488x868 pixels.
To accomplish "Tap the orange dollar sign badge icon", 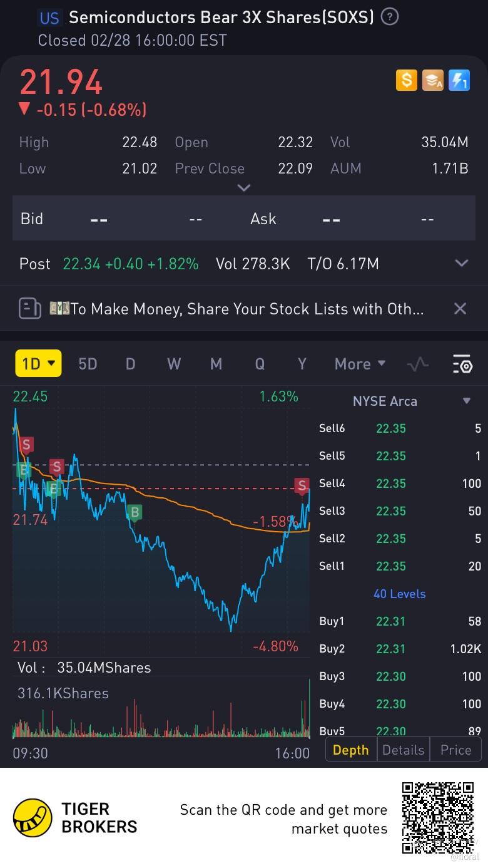I will (407, 80).
